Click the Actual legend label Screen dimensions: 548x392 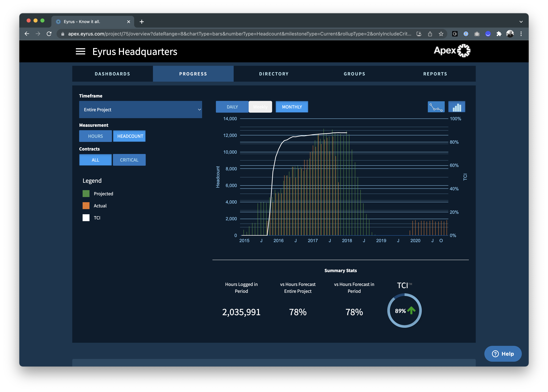point(100,206)
